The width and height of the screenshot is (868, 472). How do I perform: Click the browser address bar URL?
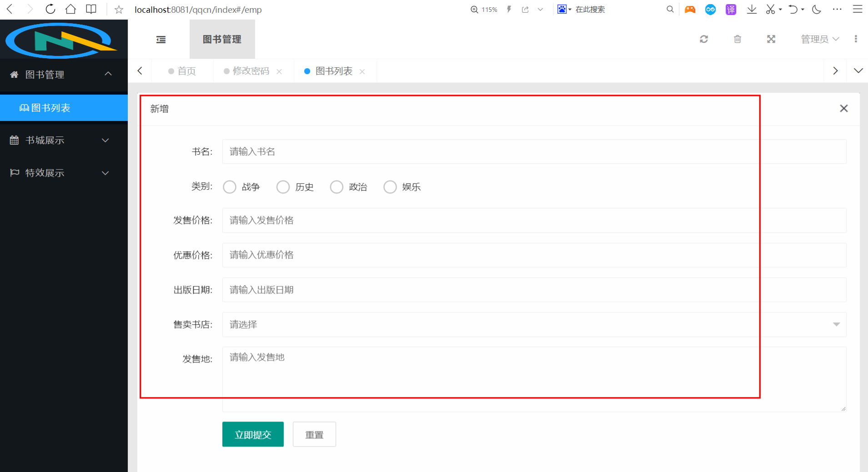198,10
